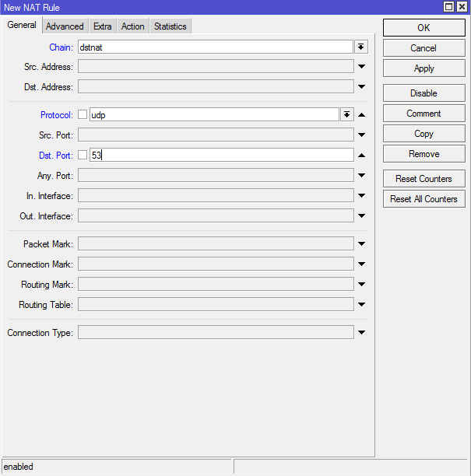471x476 pixels.
Task: Switch to the Advanced tab
Action: 65,26
